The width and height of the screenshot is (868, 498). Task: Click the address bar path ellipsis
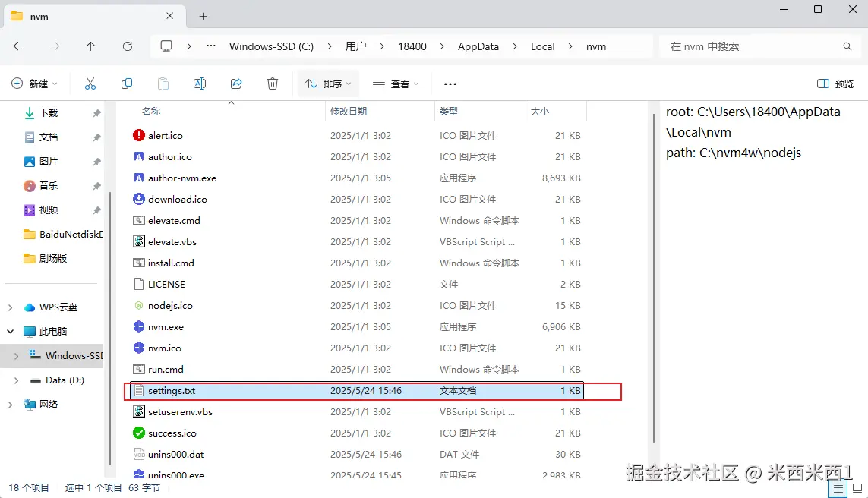tap(211, 46)
